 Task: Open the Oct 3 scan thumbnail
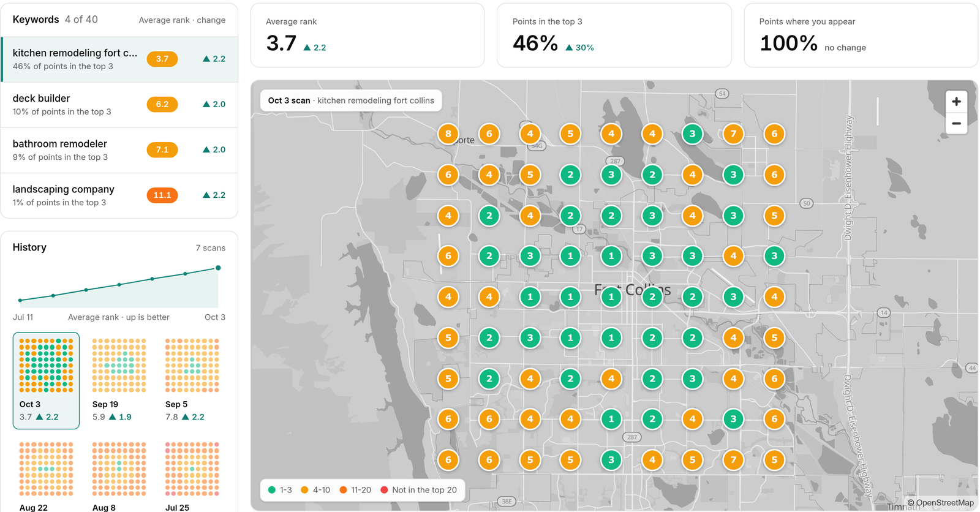[x=46, y=380]
